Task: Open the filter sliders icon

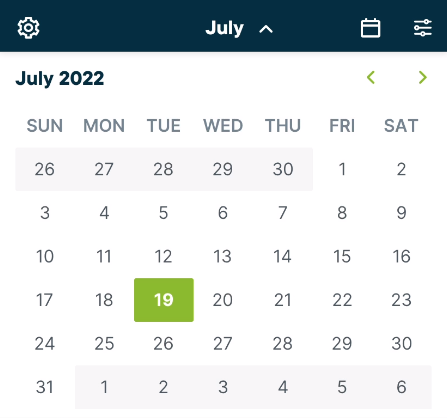Action: tap(423, 28)
